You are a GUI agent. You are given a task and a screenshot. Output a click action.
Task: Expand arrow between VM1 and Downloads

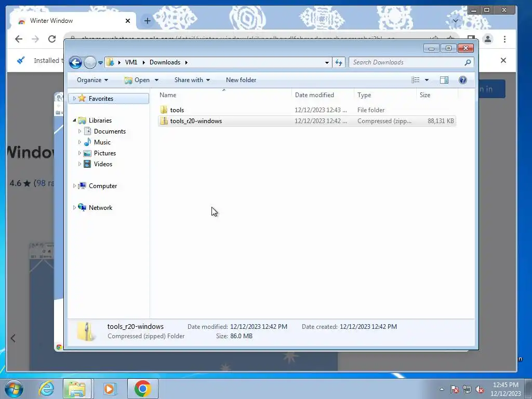pyautogui.click(x=143, y=62)
